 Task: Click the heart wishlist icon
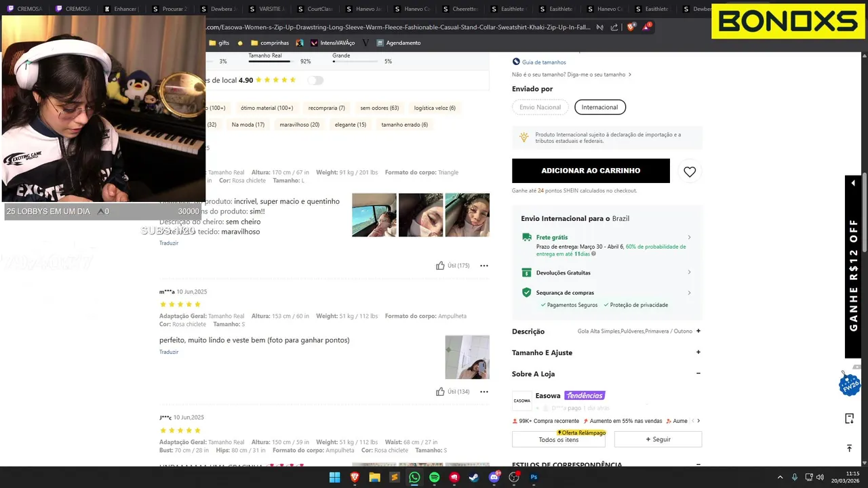(x=690, y=172)
